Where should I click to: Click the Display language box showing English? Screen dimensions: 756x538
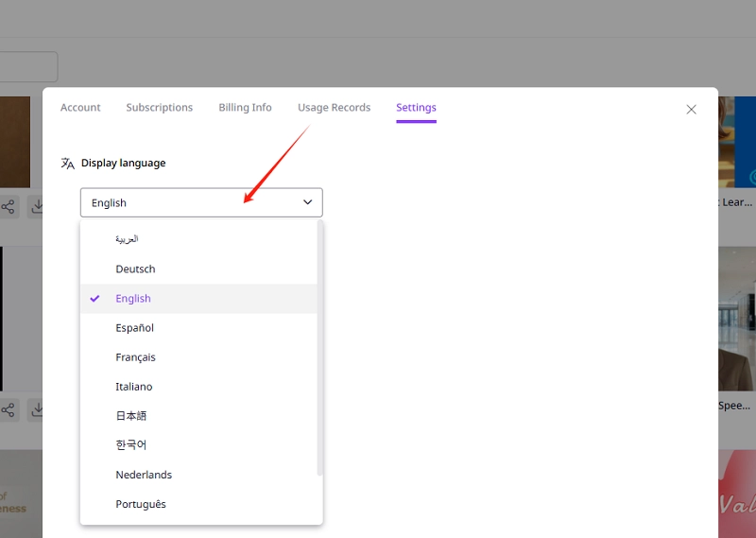click(x=189, y=202)
